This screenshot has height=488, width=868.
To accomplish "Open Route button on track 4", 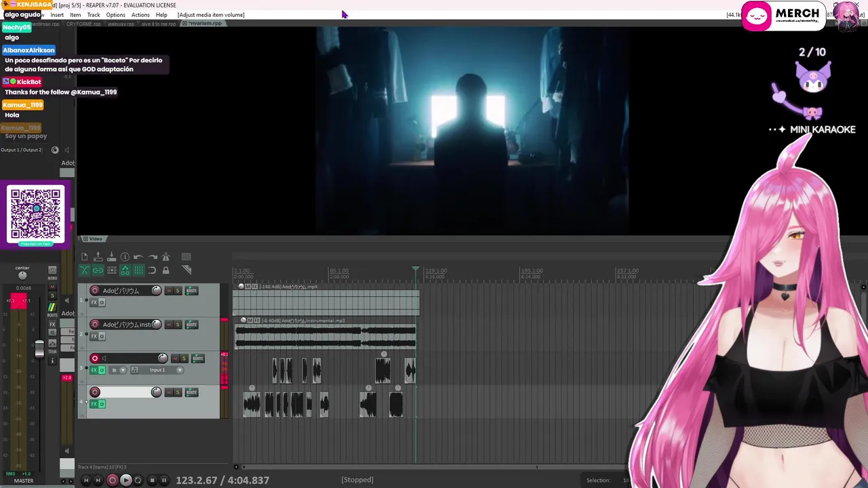I will [192, 392].
